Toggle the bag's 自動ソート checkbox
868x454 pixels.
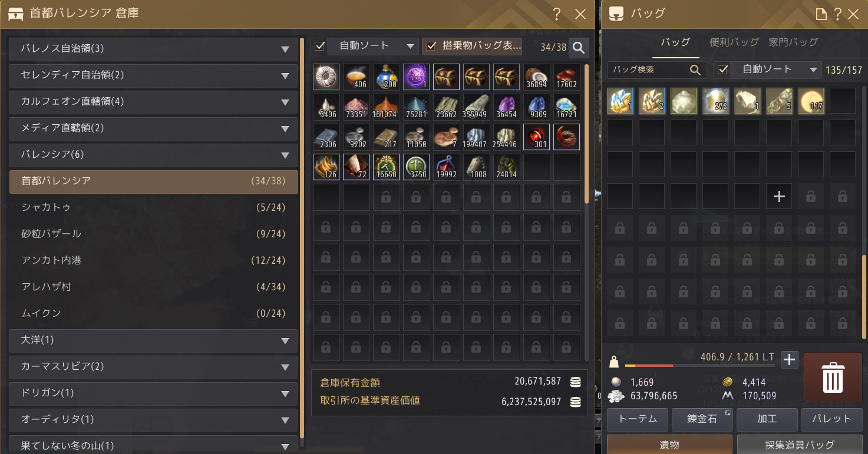pos(722,70)
